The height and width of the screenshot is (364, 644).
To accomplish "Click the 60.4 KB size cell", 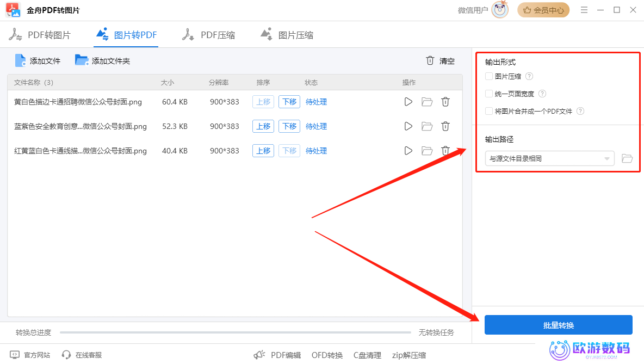I will (175, 102).
